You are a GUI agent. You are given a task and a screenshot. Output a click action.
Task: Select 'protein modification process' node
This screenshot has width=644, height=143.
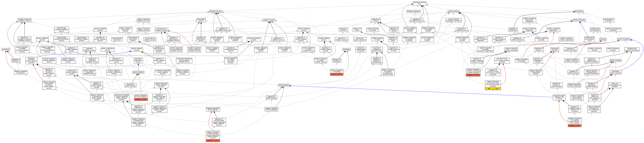click(x=108, y=49)
